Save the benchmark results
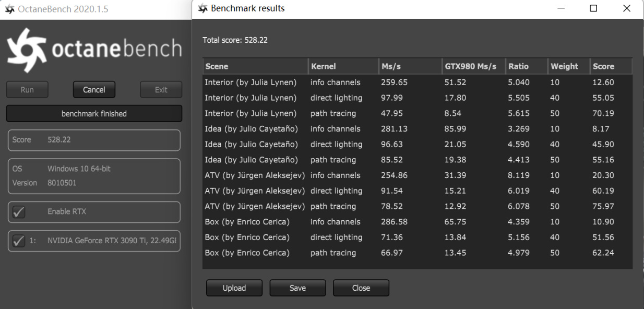Screen dimensions: 644x309 297,288
